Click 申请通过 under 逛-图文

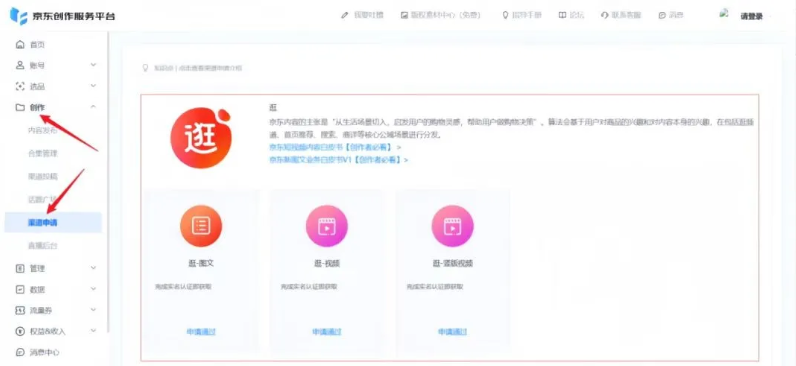tap(201, 332)
